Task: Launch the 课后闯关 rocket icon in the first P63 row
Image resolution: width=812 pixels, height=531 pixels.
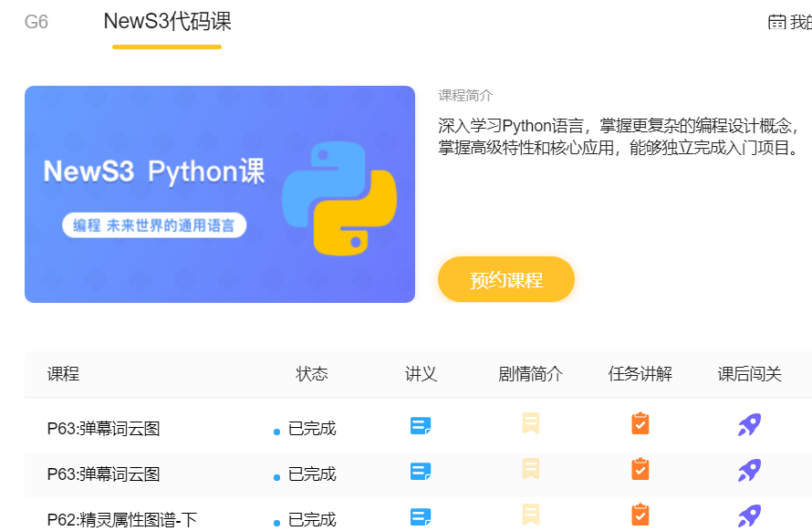Action: point(749,424)
